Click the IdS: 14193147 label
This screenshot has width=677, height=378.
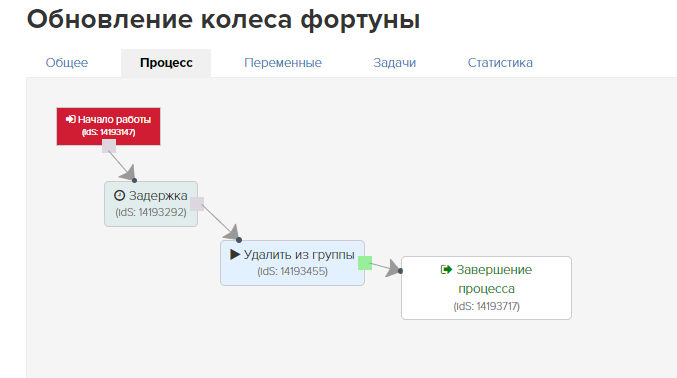click(x=108, y=132)
